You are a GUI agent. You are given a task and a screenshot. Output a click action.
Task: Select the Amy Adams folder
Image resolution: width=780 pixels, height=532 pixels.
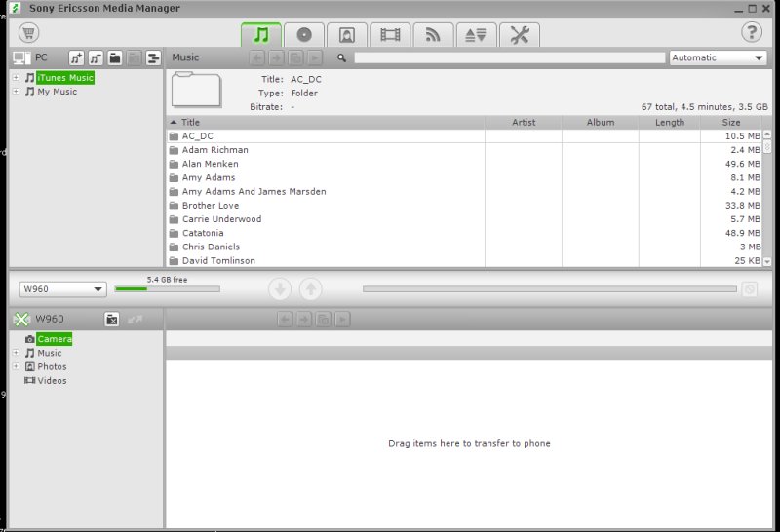(x=464, y=178)
